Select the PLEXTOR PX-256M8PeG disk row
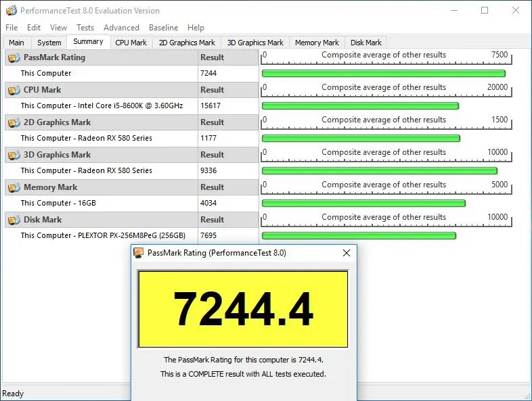 coord(131,235)
